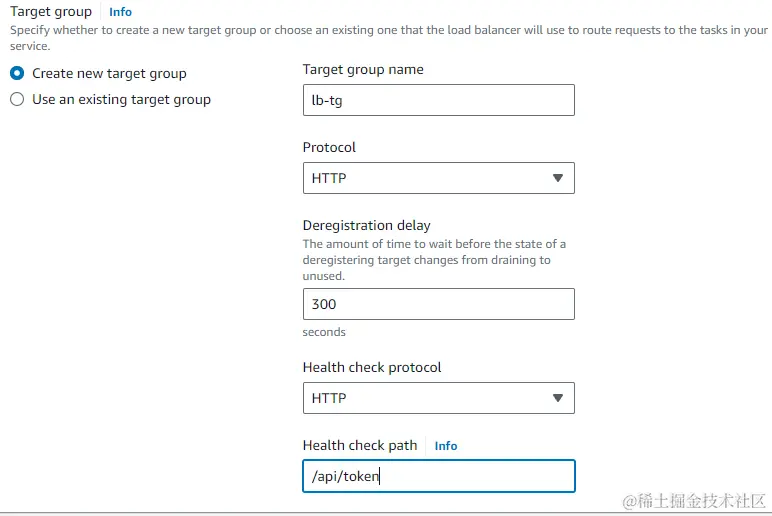Focus the Health check path field with /api/token
The height and width of the screenshot is (516, 772).
point(439,476)
